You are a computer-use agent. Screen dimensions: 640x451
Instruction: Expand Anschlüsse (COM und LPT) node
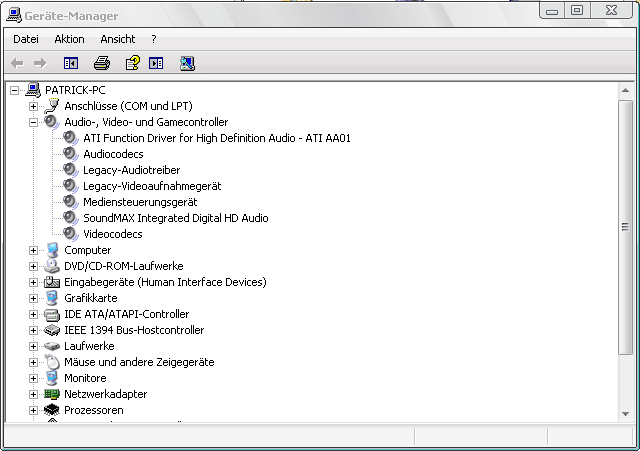point(33,106)
